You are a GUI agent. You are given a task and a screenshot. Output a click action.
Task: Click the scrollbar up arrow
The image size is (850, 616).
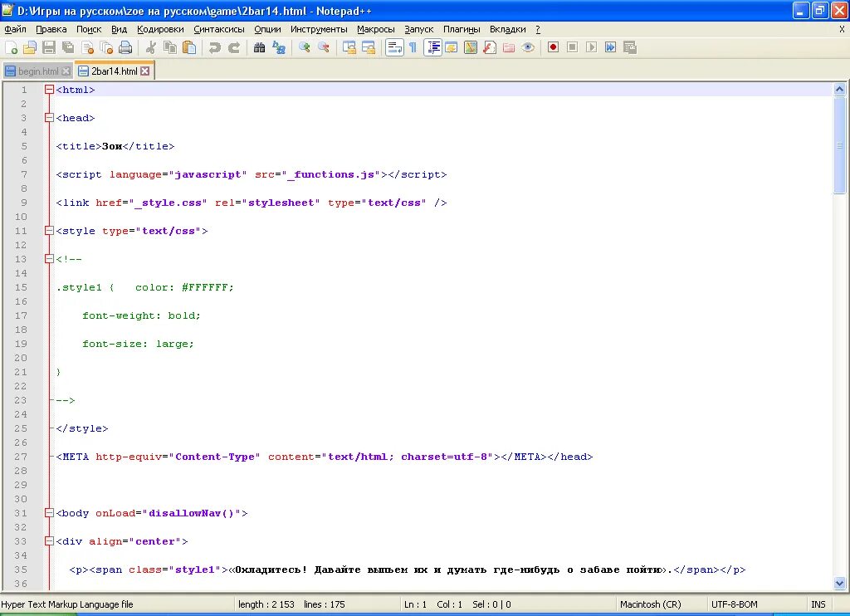click(839, 90)
